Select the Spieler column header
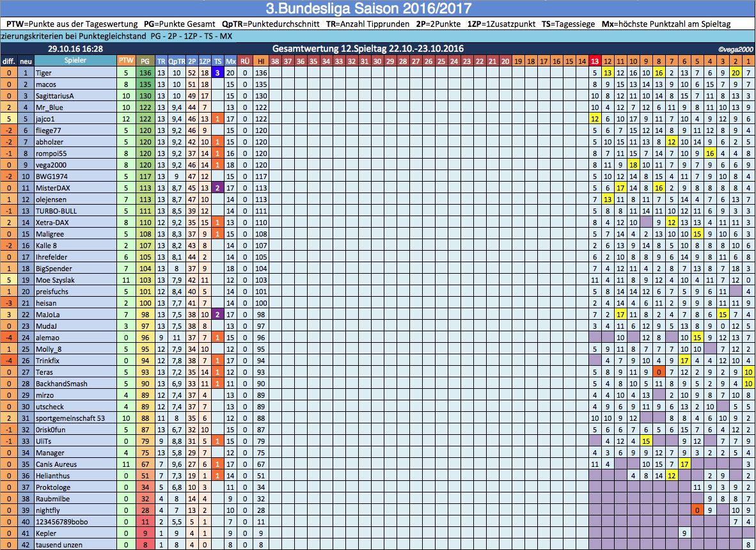 pyautogui.click(x=74, y=61)
